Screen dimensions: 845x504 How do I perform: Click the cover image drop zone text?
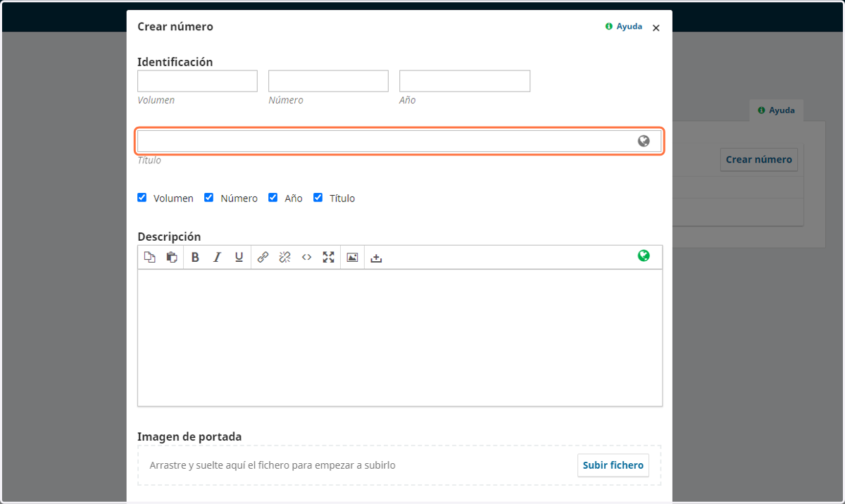click(273, 465)
